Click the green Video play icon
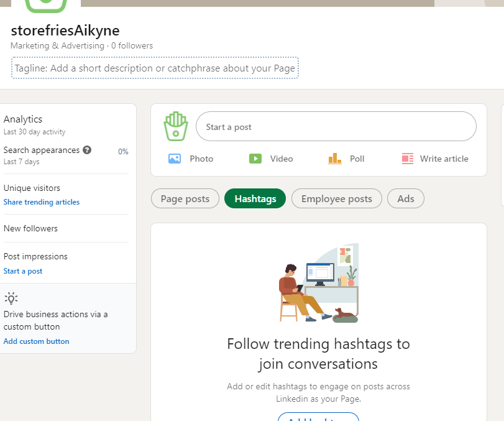The image size is (504, 421). pyautogui.click(x=255, y=159)
